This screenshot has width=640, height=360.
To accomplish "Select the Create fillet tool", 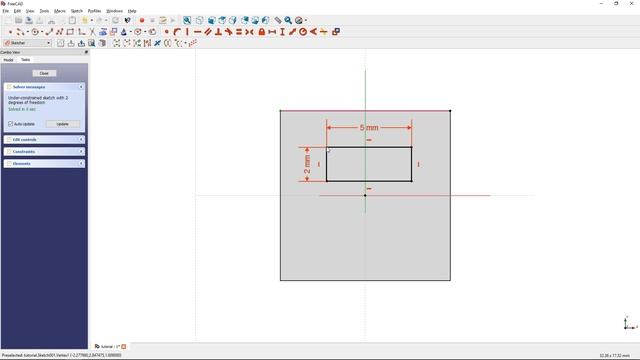I will tap(82, 32).
